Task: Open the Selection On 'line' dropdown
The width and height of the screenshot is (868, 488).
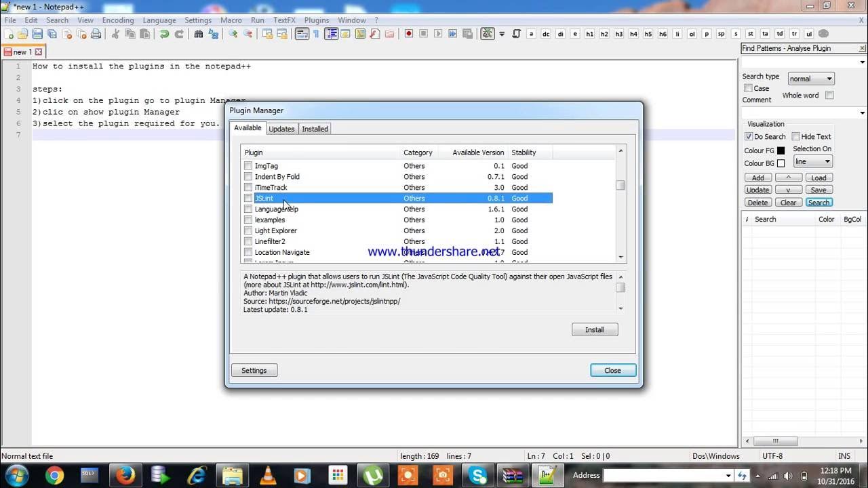Action: (812, 161)
